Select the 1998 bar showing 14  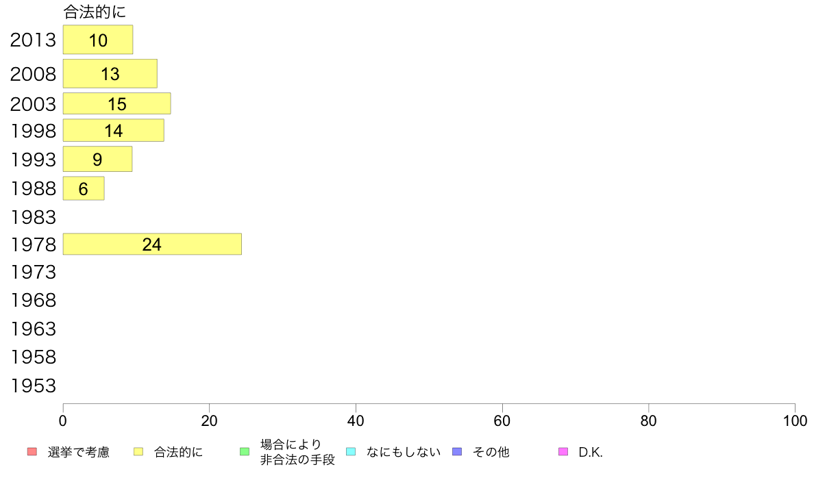pos(114,130)
